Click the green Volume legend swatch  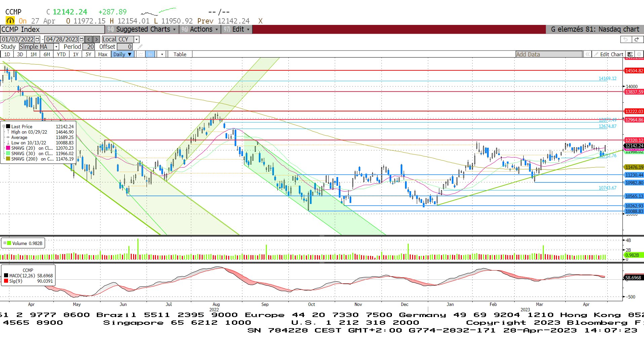(9, 243)
